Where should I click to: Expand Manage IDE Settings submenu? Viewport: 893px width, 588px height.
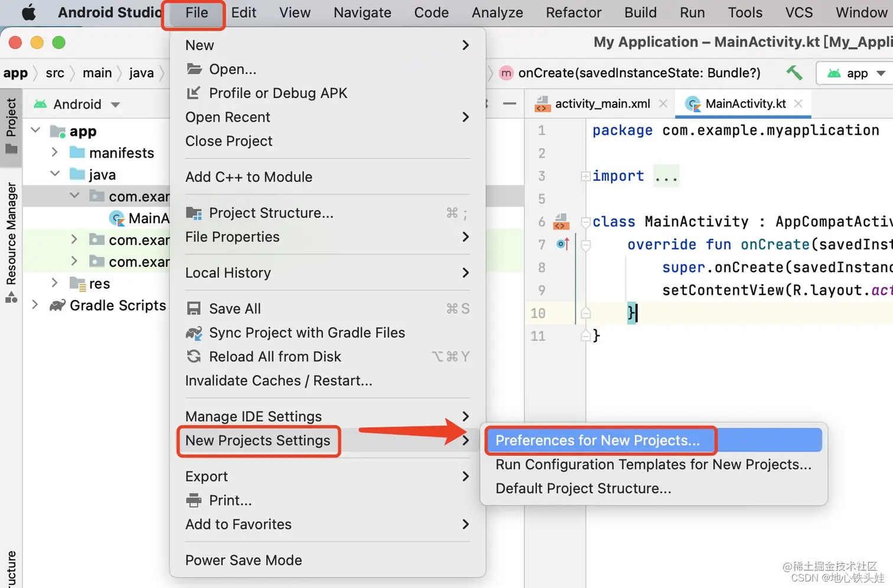328,417
